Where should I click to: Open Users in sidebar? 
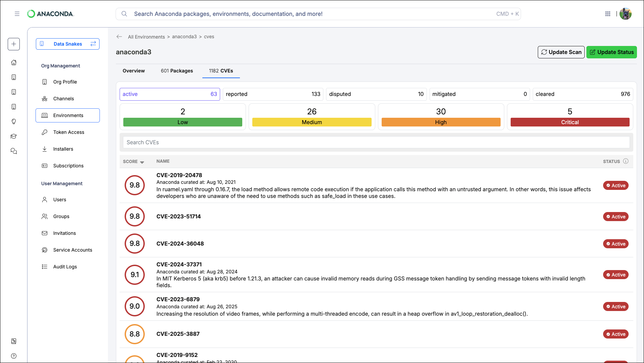(x=68, y=200)
